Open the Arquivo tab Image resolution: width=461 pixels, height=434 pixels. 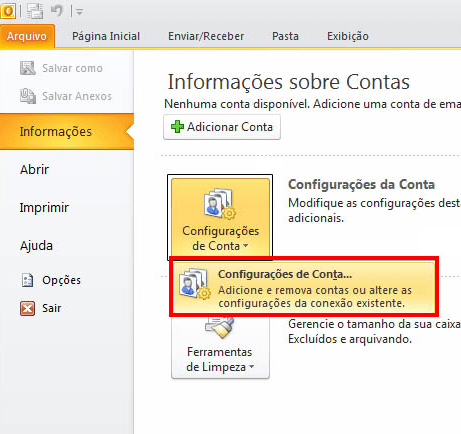(x=27, y=36)
